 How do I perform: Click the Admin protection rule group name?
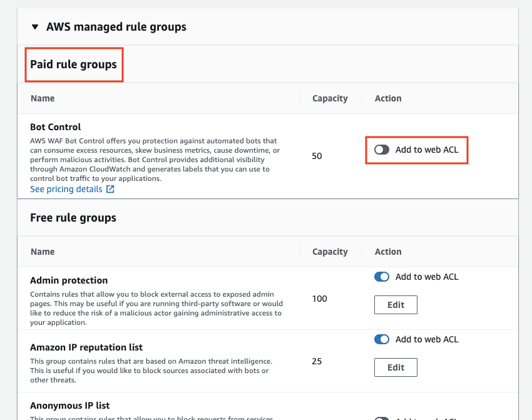coord(69,280)
